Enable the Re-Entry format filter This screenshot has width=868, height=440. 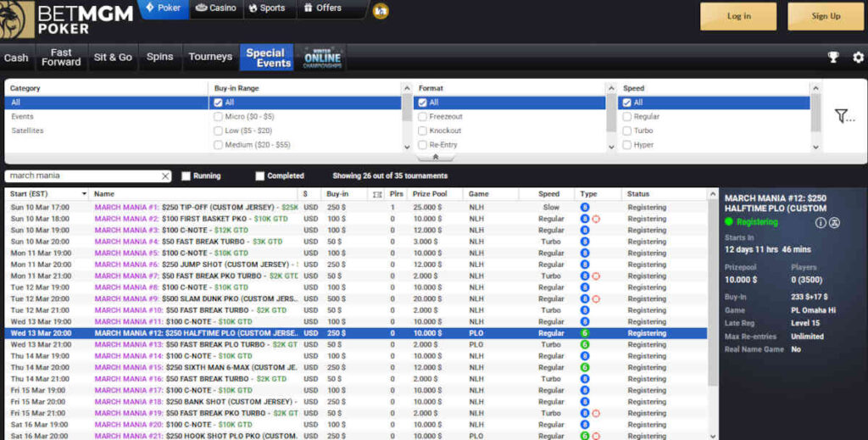coord(422,145)
